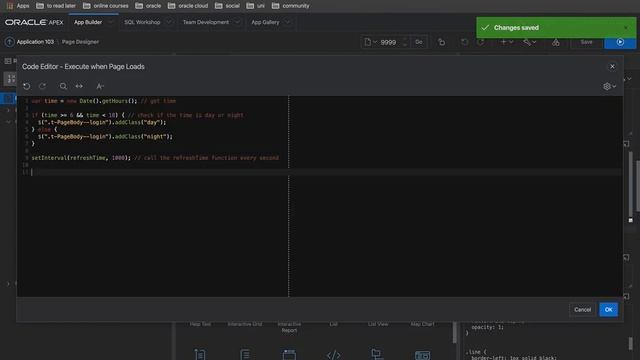Open page selector icon next to 9999
Screen dimensions: 640x360
click(x=370, y=42)
